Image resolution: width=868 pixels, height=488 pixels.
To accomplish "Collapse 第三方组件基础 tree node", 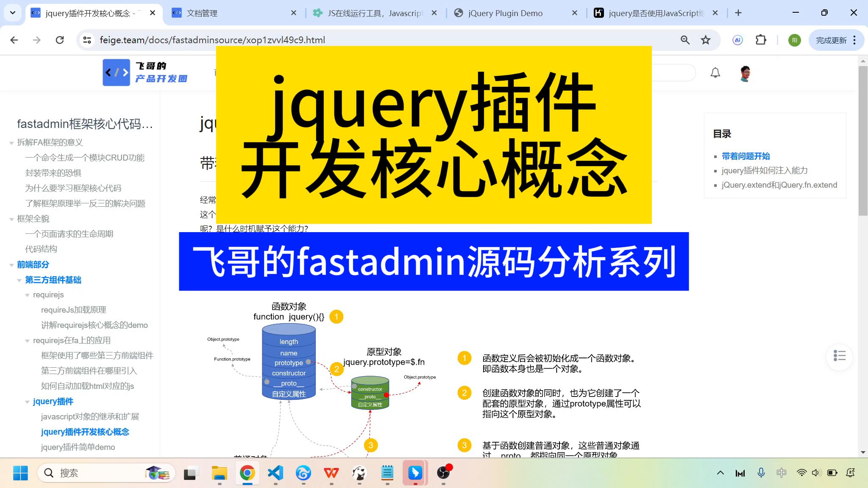I will click(x=19, y=280).
